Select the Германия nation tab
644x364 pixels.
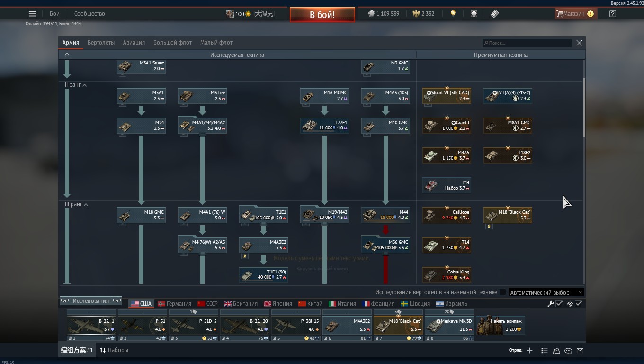[x=174, y=304]
